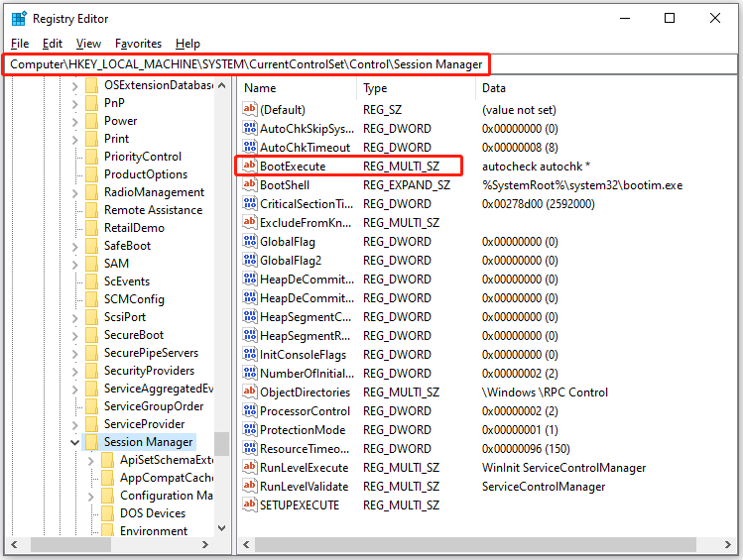Viewport: 743px width, 560px height.
Task: Click the tree pane vertical scrollbar thumb
Action: click(x=221, y=444)
